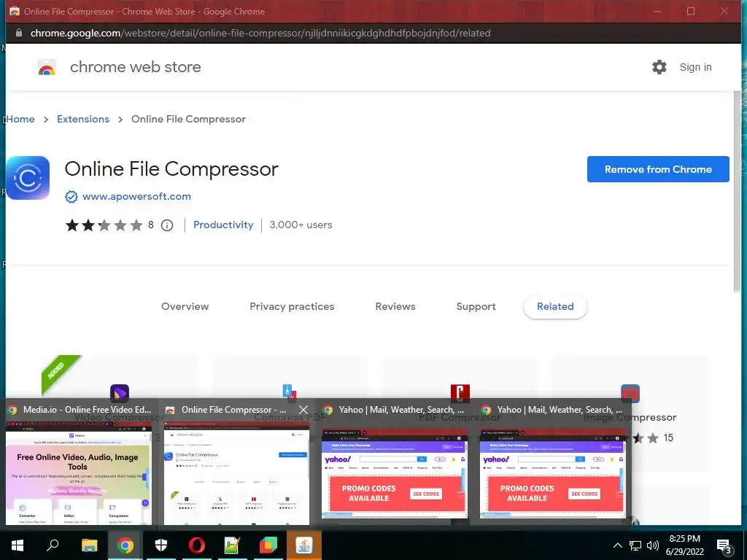
Task: Go to Home breadcrumb link
Action: pos(20,119)
